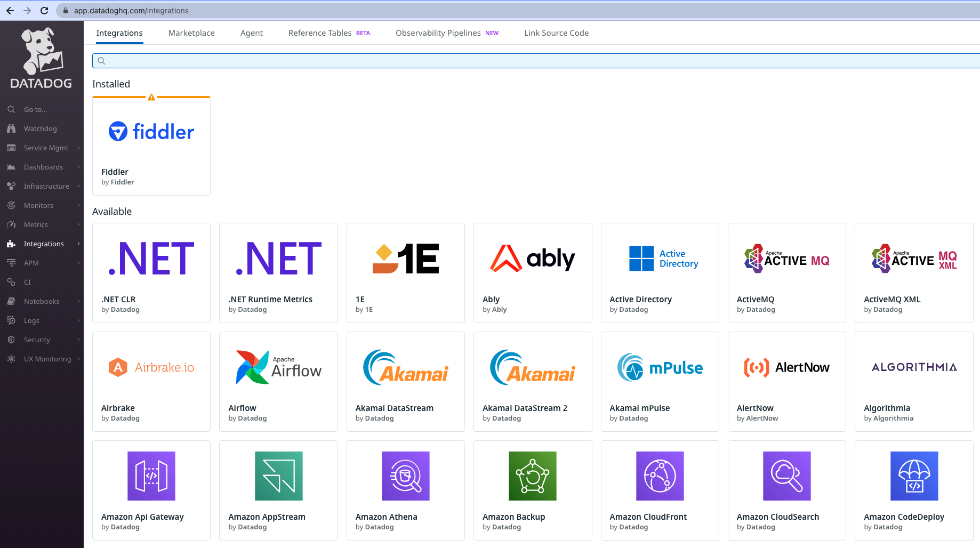Click the Amazon AppStream logo
980x548 pixels.
(x=279, y=476)
